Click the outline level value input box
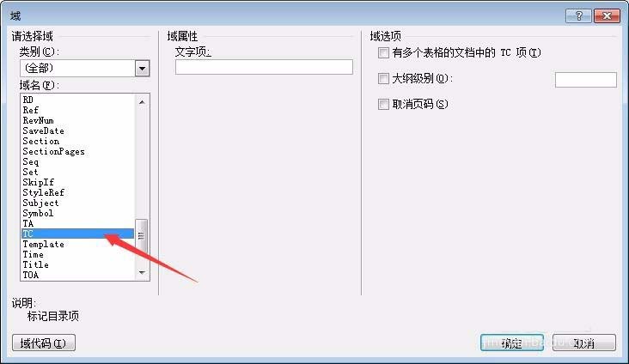This screenshot has width=629, height=364. tap(586, 80)
